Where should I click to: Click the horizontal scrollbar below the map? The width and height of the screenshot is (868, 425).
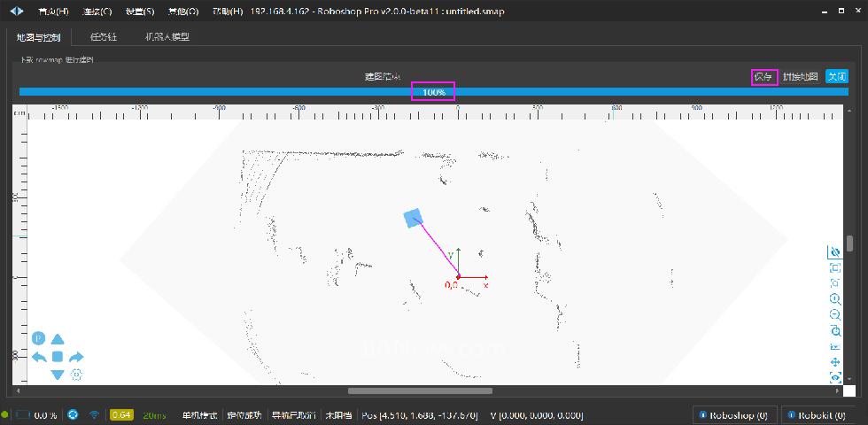point(420,390)
